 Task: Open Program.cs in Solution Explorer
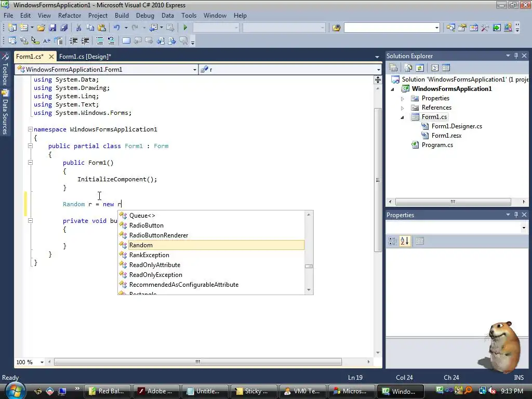click(x=437, y=145)
